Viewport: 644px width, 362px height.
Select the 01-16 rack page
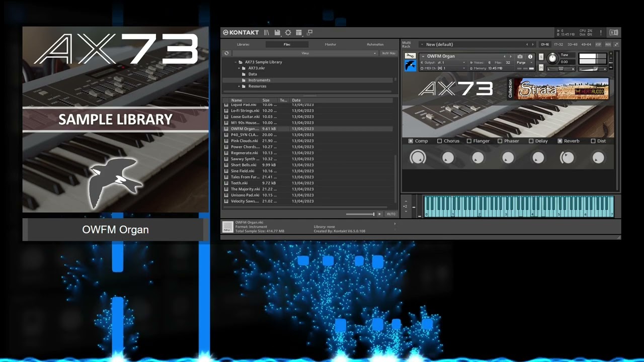click(x=545, y=44)
